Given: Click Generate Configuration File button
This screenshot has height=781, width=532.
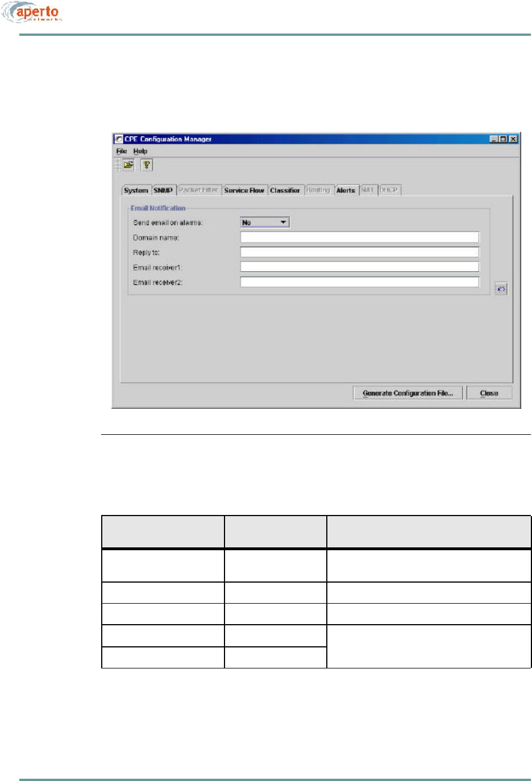Looking at the screenshot, I should click(408, 393).
